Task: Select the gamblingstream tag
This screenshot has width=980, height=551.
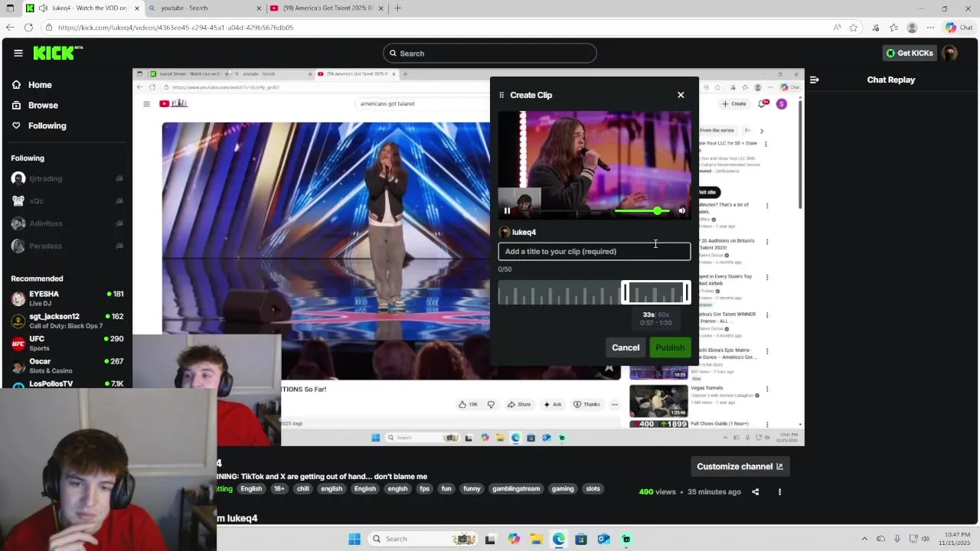Action: [x=516, y=489]
